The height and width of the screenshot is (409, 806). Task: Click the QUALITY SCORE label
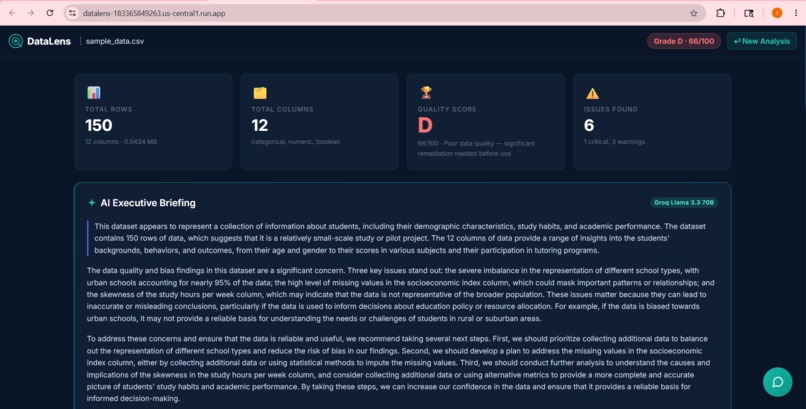[447, 109]
